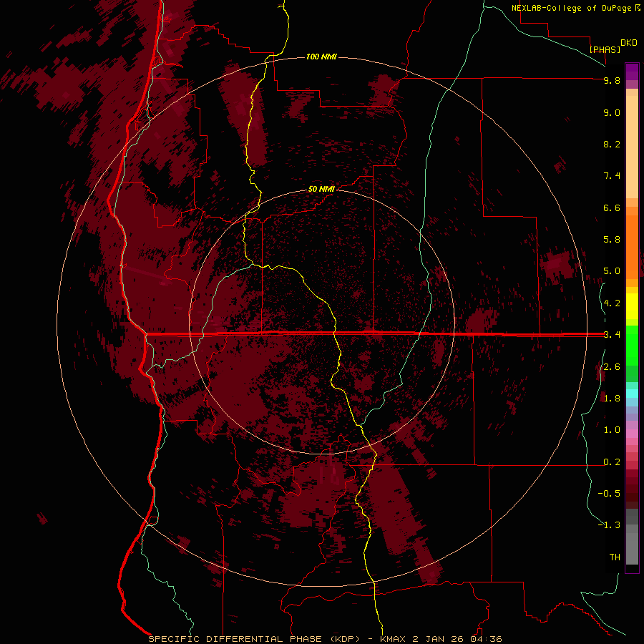The image size is (644, 644).
Task: Click the 50 NMI range ring label
Action: click(x=321, y=189)
